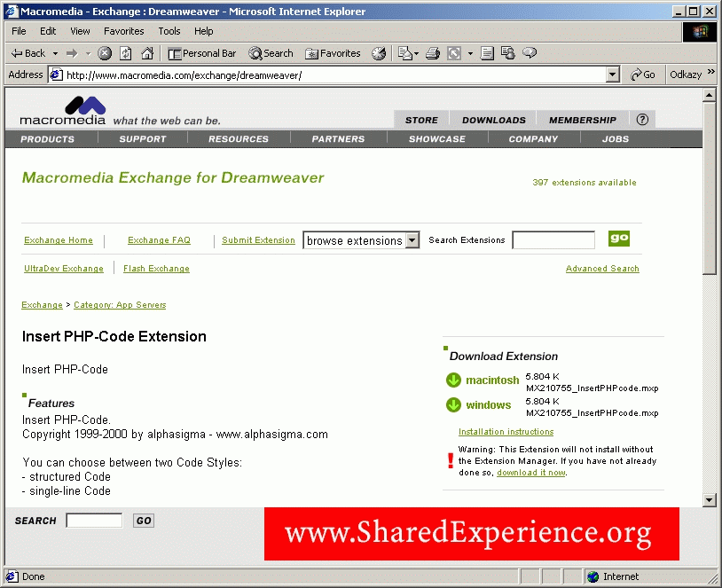Viewport: 722px width, 588px height.
Task: Click the Back arrow toolbar button
Action: [28, 53]
